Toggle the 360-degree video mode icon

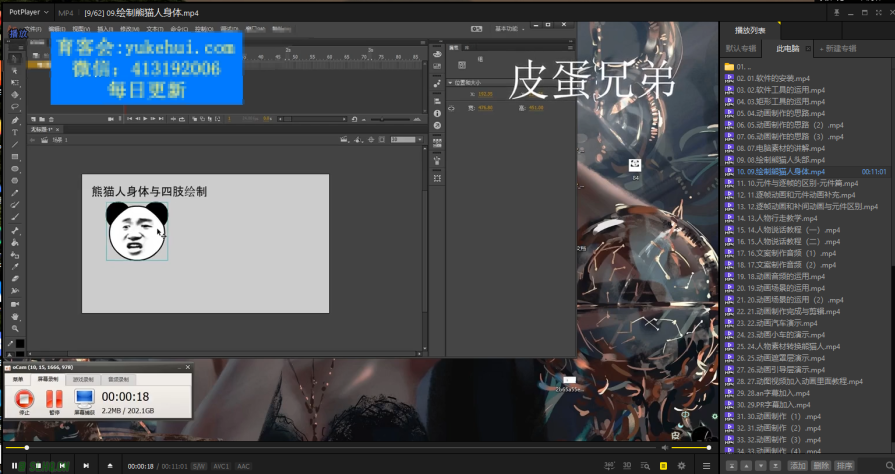pyautogui.click(x=609, y=466)
